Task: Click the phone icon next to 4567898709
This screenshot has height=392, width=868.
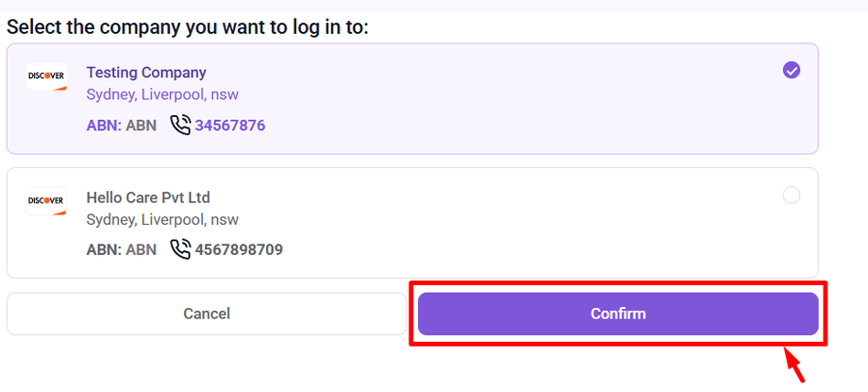Action: 180,249
